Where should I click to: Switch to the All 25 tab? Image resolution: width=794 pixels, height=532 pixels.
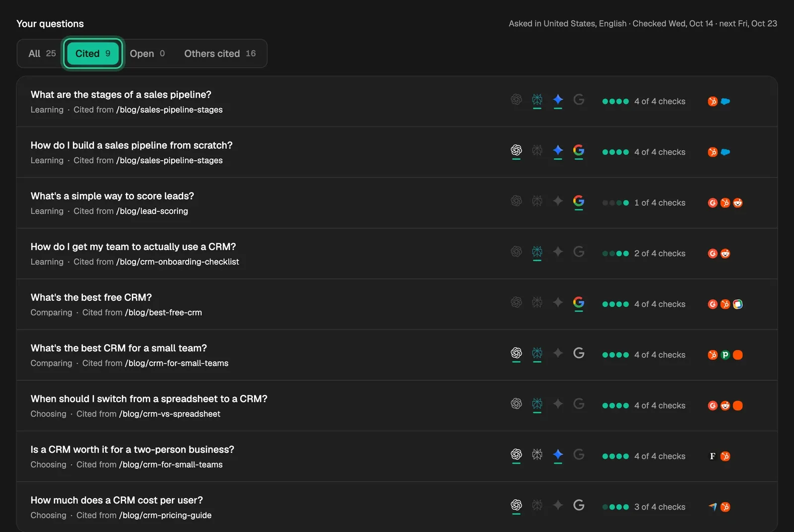[x=42, y=54]
